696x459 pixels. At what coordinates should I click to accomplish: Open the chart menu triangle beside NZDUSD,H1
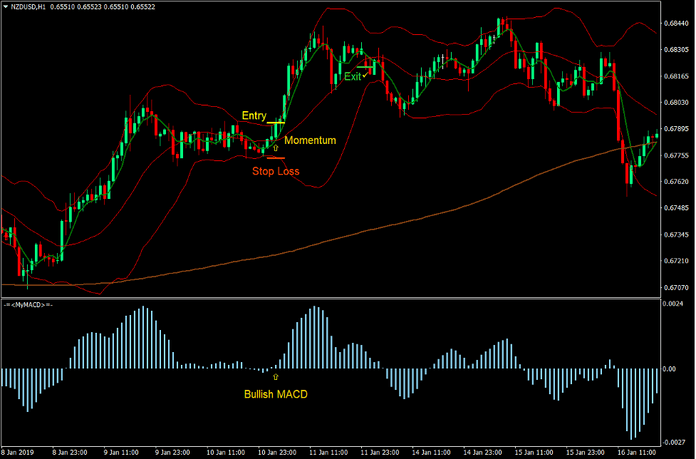click(6, 7)
